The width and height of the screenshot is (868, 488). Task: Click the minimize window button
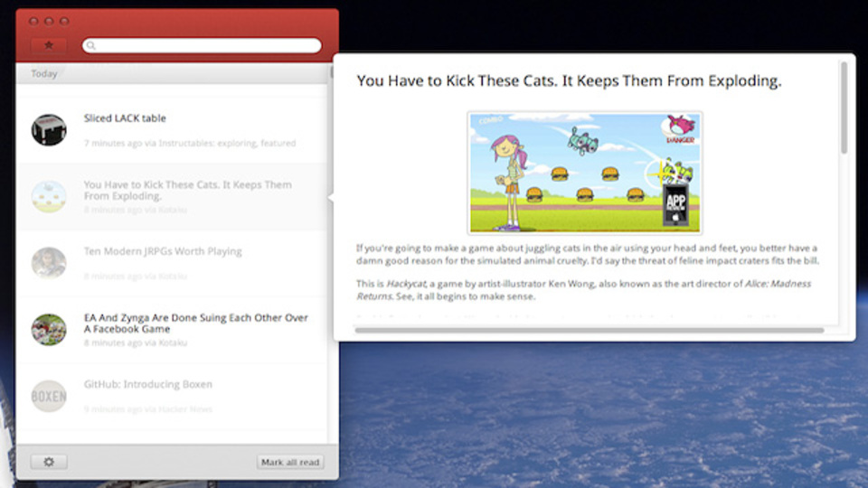point(49,21)
